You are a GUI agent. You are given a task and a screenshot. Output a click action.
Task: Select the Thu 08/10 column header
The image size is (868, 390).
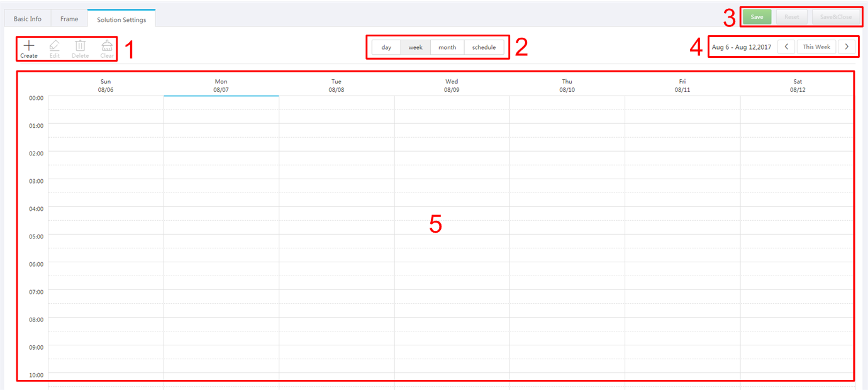pos(567,86)
